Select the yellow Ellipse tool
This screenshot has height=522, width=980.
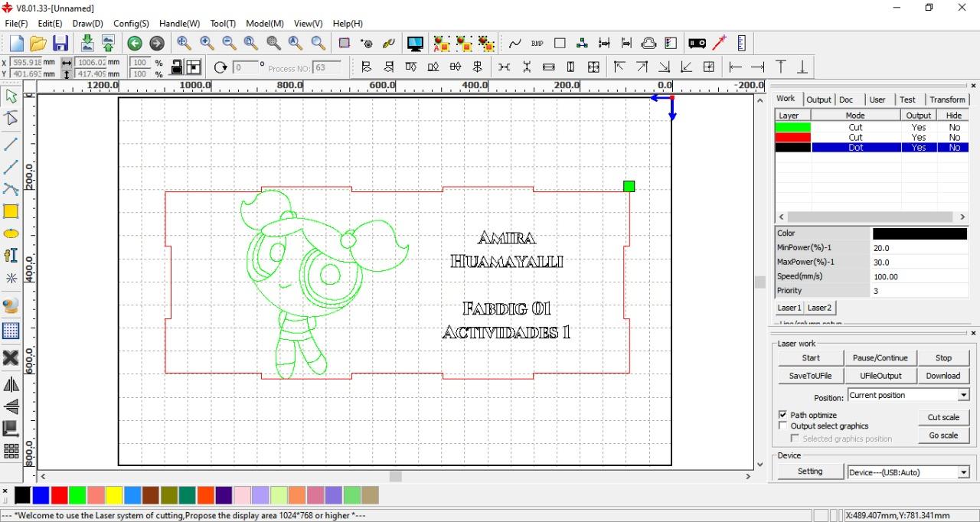coord(11,233)
